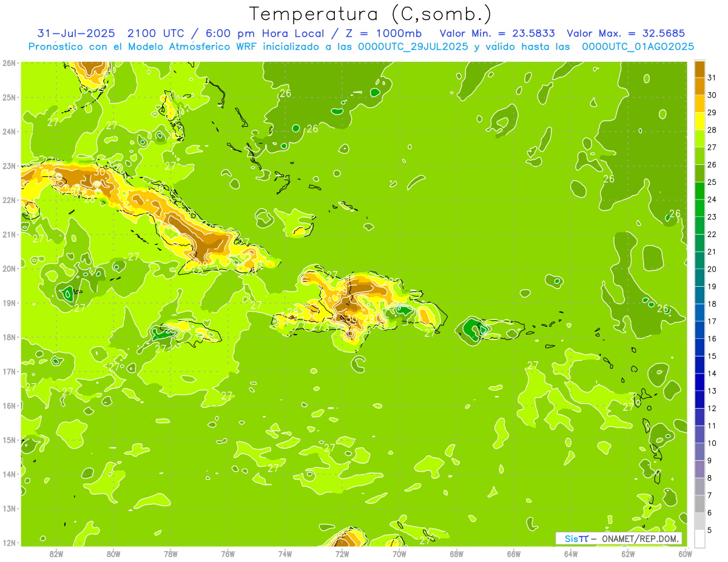Click the color bar legend value '18'
The height and width of the screenshot is (562, 728).
point(712,304)
